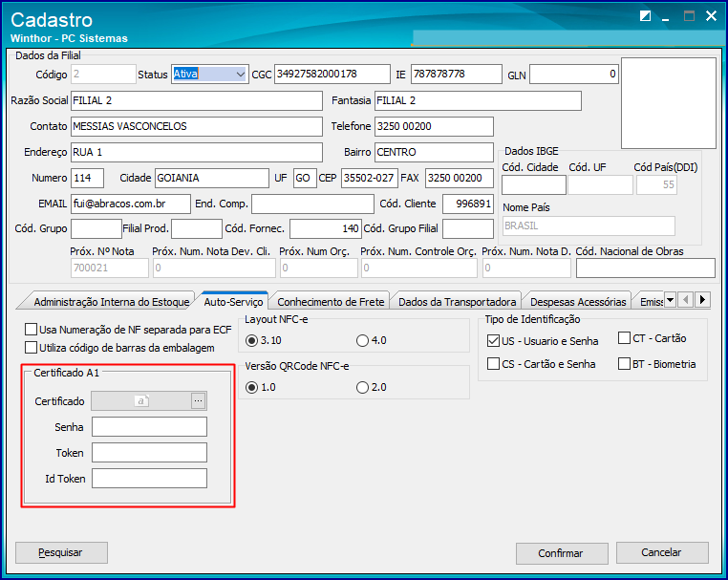Click the certificate browse ellipsis button
The width and height of the screenshot is (728, 580).
[199, 401]
